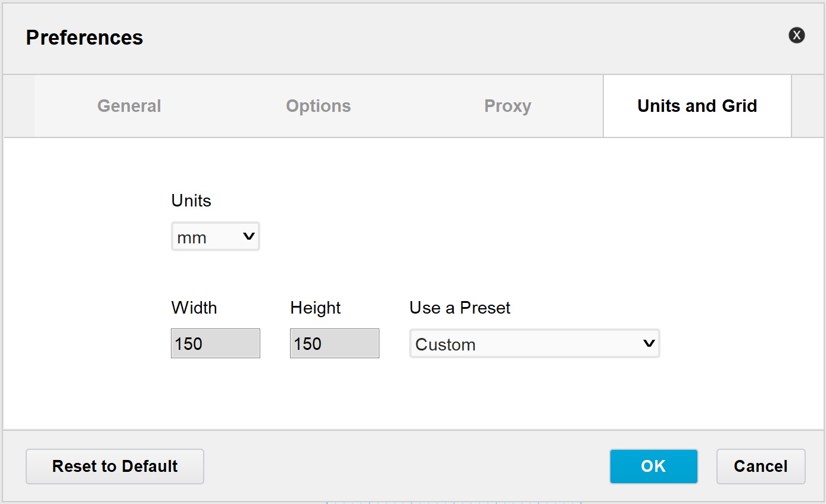Switch to the General tab

pyautogui.click(x=129, y=106)
